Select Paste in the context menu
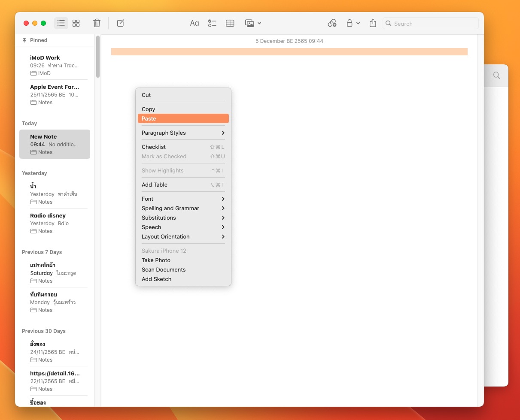Screen dimensions: 520x420 (183, 118)
